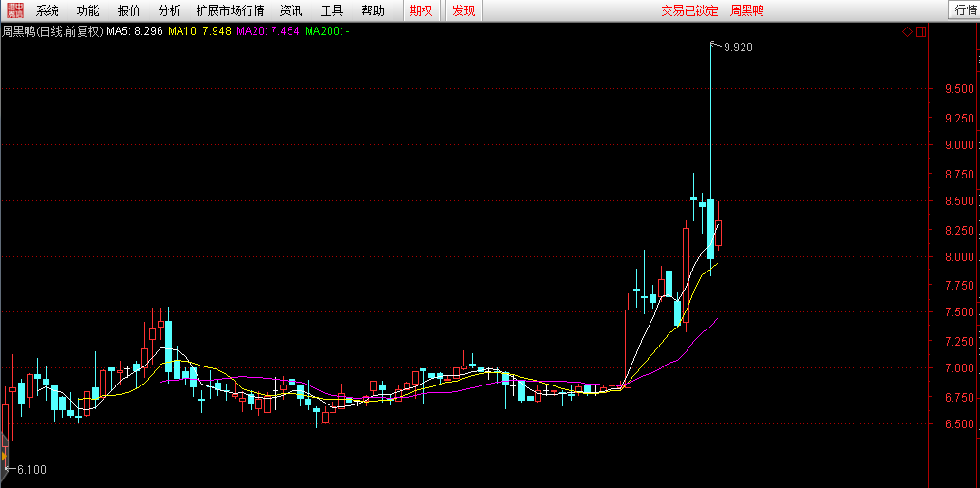Click the 6.750 price axis label
Image resolution: width=980 pixels, height=488 pixels.
pos(959,398)
